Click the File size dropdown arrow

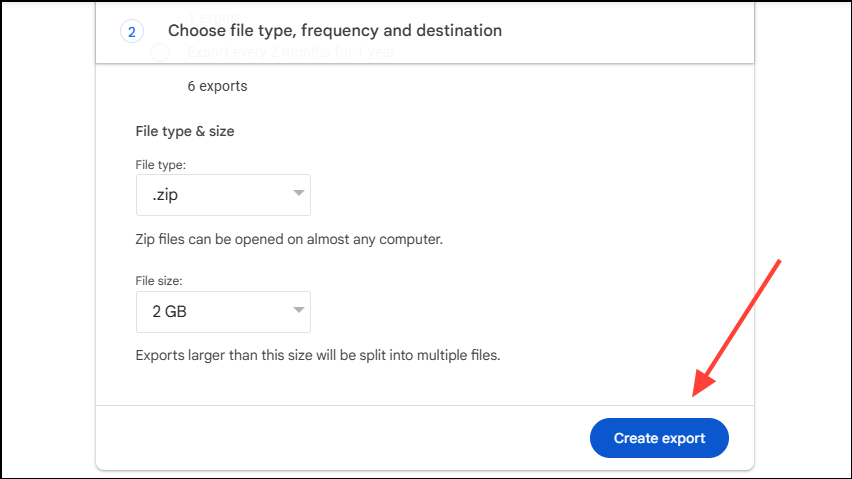[x=298, y=311]
